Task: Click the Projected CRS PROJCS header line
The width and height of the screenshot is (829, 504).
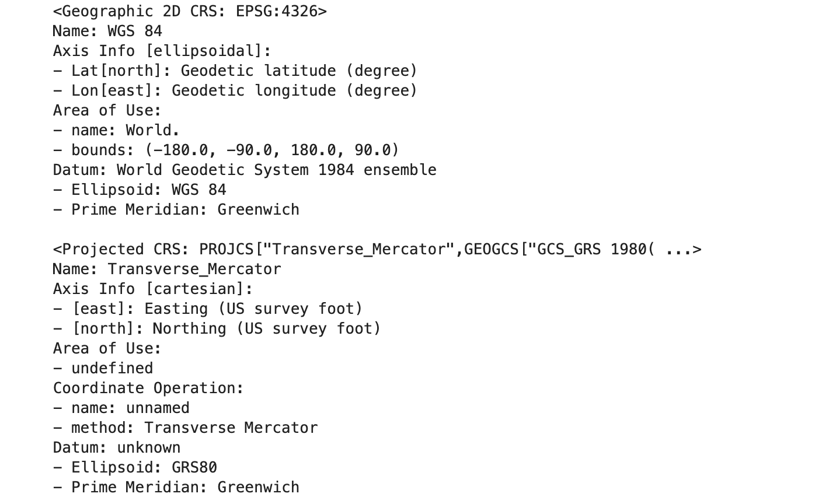Action: pyautogui.click(x=377, y=249)
